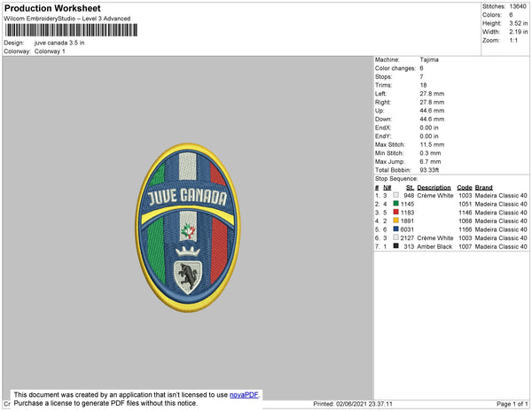The width and height of the screenshot is (532, 411).
Task: Click the novaPDF link in the notice
Action: pos(244,395)
